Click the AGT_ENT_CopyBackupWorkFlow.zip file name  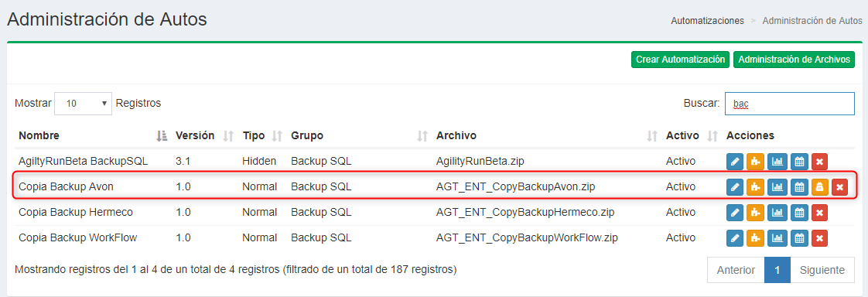click(x=527, y=238)
